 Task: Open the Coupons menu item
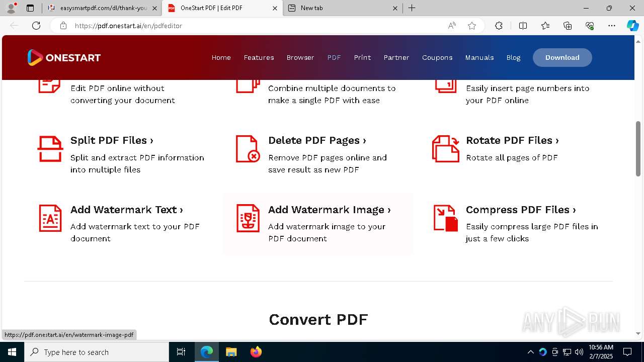coord(437,57)
